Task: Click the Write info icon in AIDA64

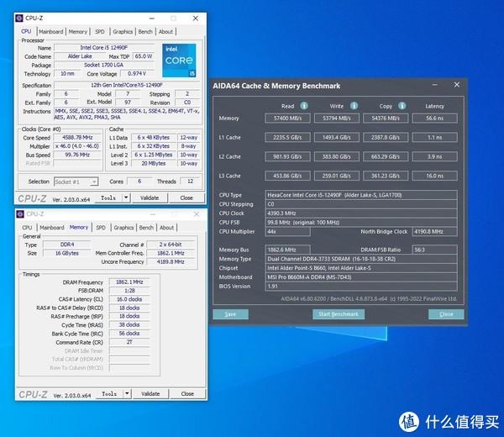Action: click(x=354, y=106)
